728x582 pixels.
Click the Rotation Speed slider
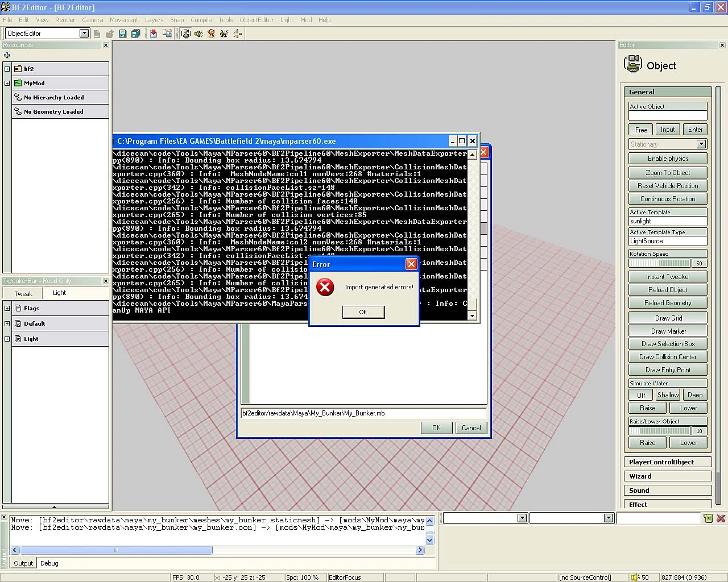pos(659,263)
